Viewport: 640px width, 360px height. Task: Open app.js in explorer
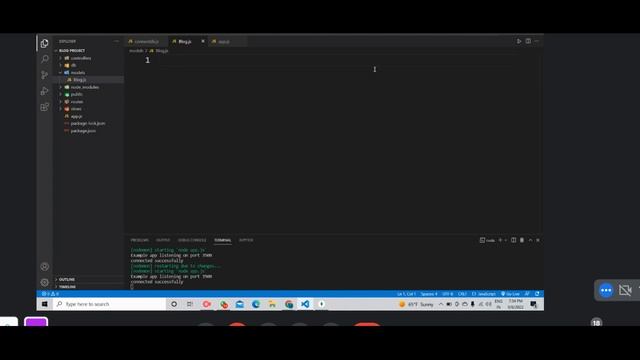tap(89, 116)
